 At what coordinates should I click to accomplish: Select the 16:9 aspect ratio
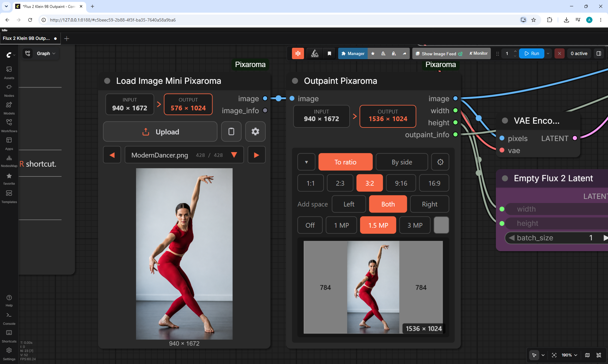(434, 183)
